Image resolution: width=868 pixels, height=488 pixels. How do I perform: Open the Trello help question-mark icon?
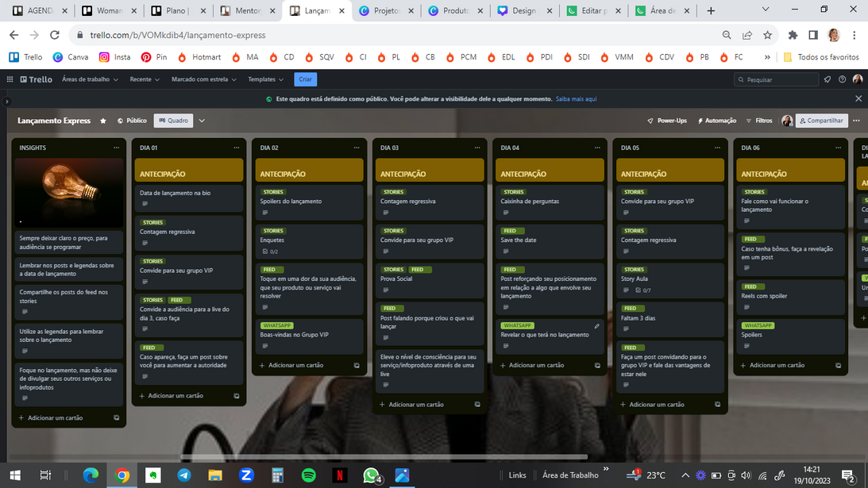coord(842,79)
